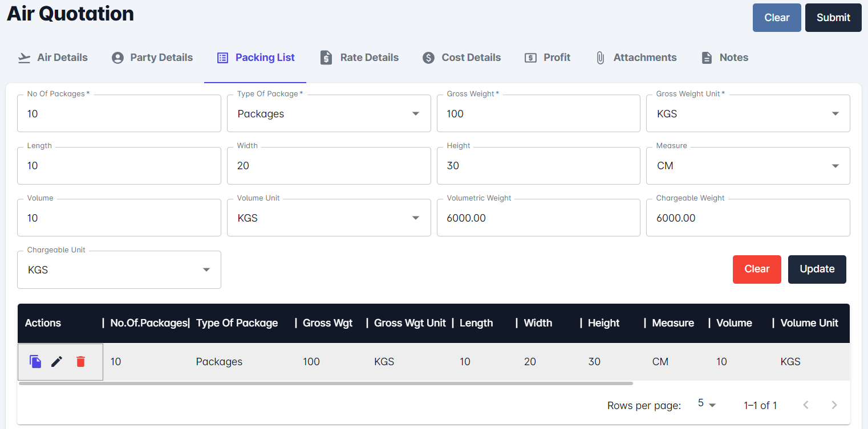Click the 100 gross weight table cell
Screen dimensions: 868x429
point(311,362)
